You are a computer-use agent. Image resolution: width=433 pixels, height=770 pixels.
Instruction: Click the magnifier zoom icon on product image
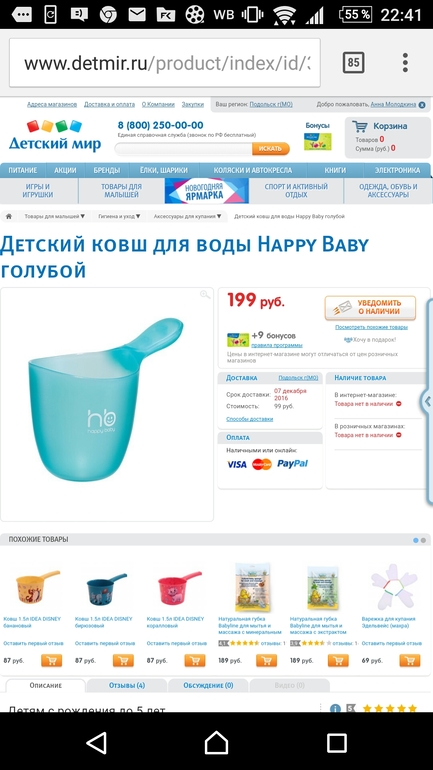click(x=205, y=295)
